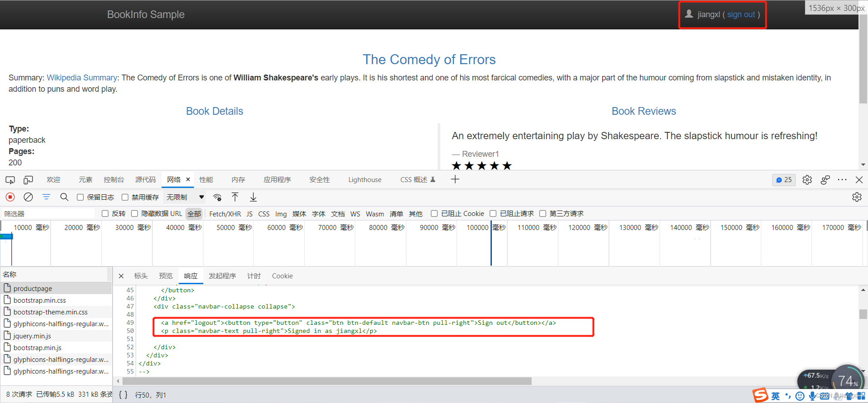Check 已阻止请求 checkbox
Screen dimensions: 868x403
click(493, 214)
